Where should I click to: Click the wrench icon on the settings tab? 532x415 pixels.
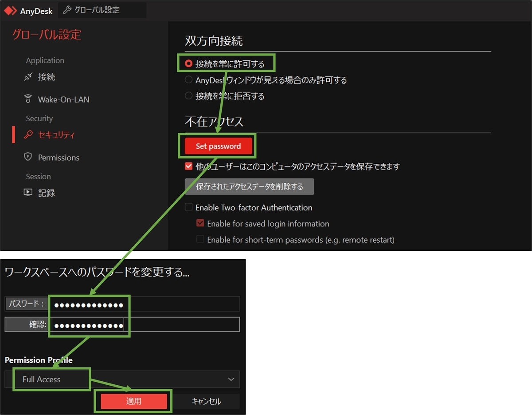(67, 10)
